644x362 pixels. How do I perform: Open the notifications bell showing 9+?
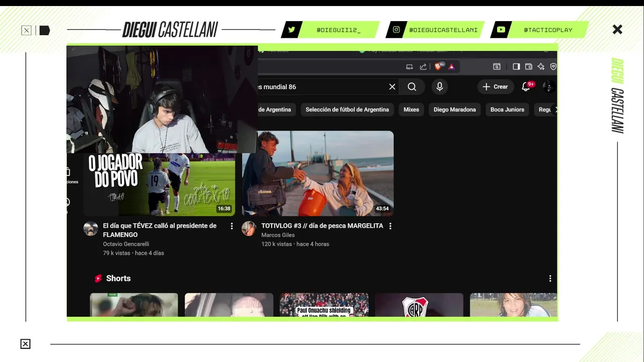click(x=527, y=86)
